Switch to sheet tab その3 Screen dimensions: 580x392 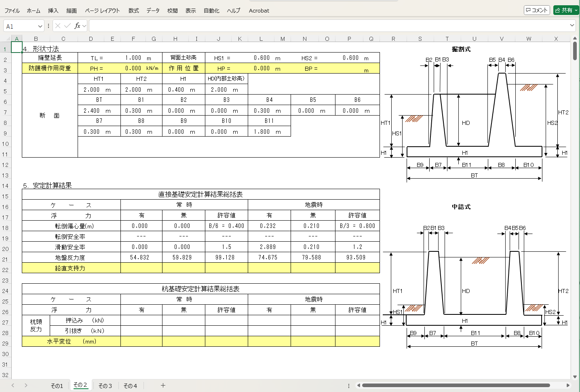pos(105,386)
